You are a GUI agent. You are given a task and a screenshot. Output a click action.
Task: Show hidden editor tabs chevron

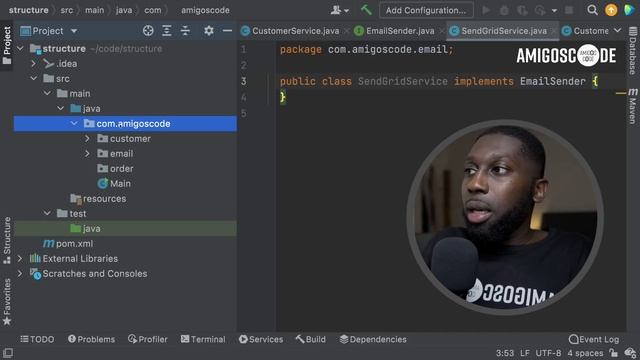tap(618, 31)
